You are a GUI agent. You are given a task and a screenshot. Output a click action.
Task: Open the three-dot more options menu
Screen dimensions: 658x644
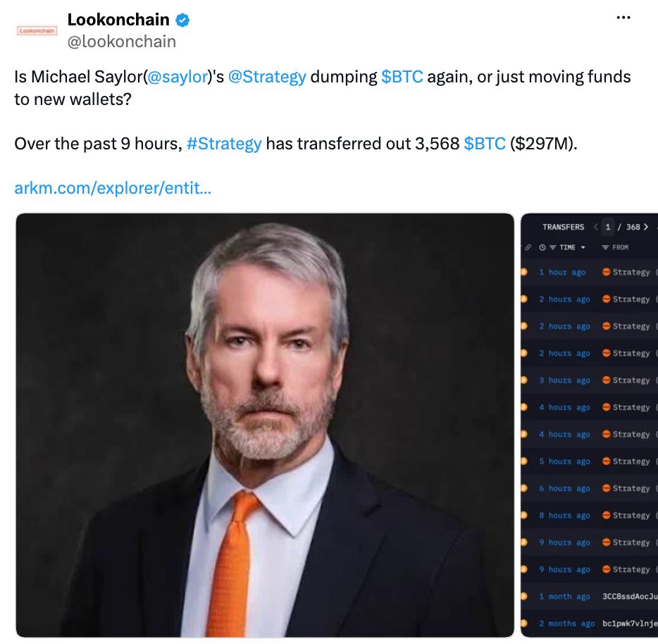(623, 18)
